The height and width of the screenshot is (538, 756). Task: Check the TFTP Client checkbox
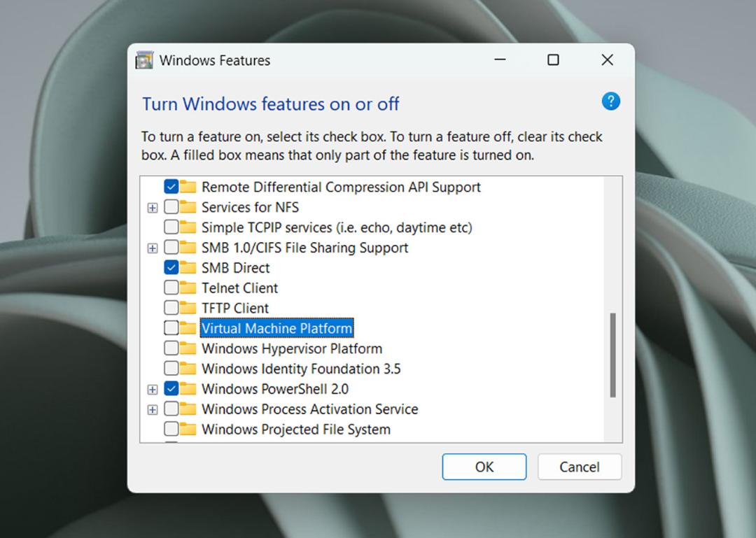pos(171,308)
